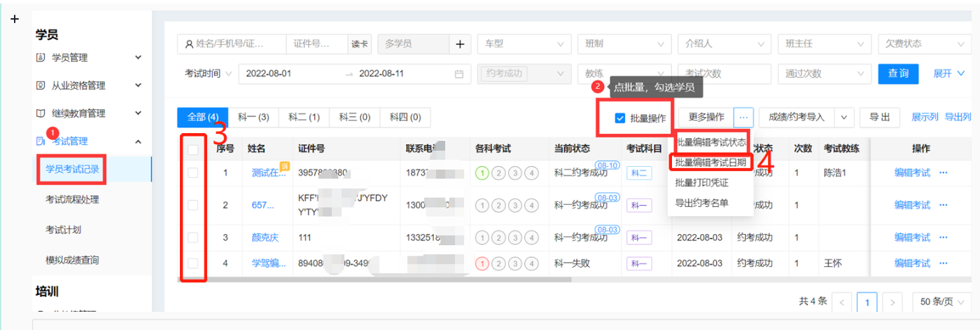Open 学员考试记录 in the sidebar
The width and height of the screenshot is (980, 330).
click(72, 169)
